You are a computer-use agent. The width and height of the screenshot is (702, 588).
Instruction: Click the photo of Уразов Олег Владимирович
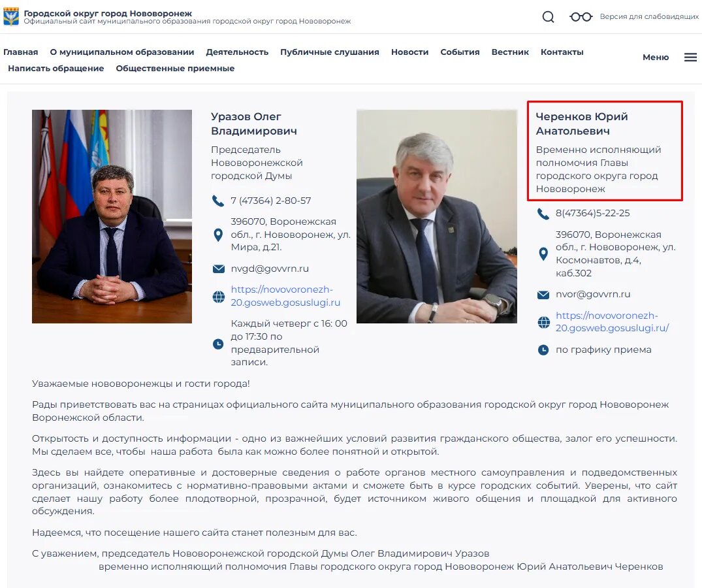pos(112,216)
